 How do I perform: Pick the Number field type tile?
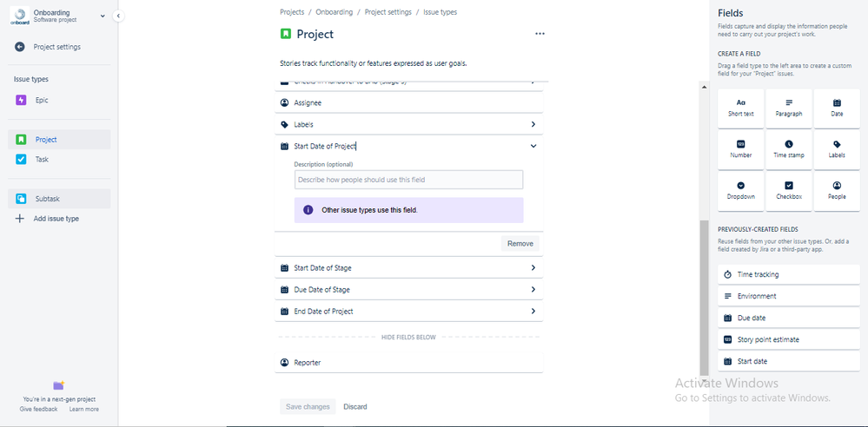pyautogui.click(x=740, y=149)
